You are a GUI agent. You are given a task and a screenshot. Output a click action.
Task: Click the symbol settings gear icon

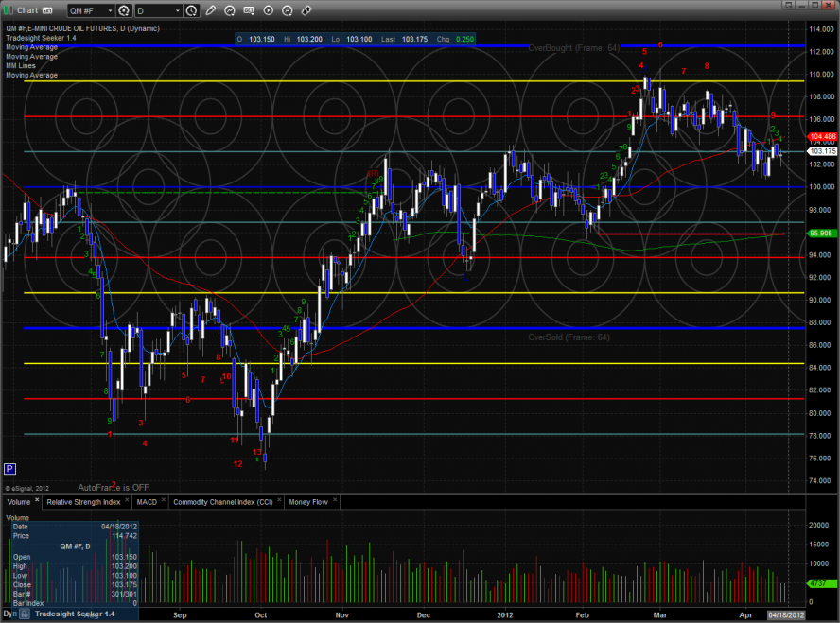(x=123, y=11)
